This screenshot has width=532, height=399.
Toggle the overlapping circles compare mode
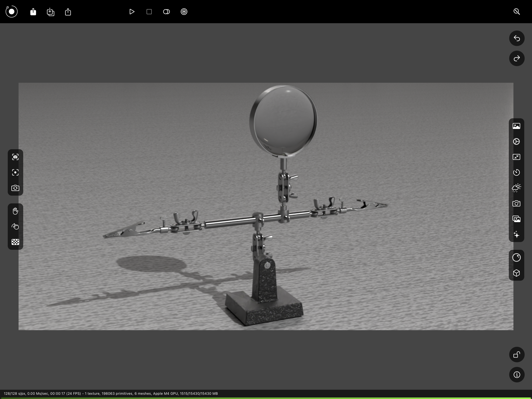pyautogui.click(x=166, y=12)
